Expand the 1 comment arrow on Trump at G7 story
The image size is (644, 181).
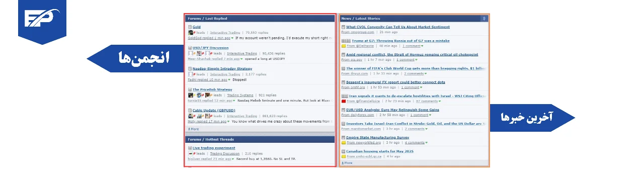pos(423,46)
